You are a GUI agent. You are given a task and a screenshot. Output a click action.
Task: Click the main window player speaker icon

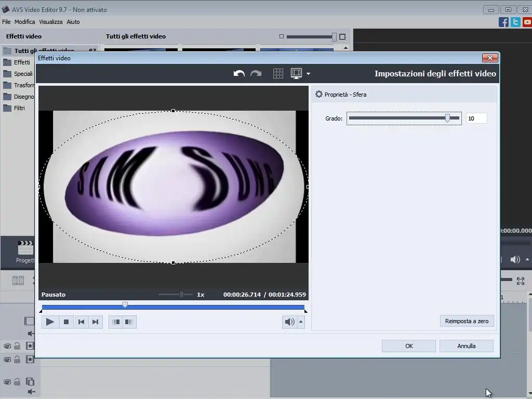pos(515,260)
